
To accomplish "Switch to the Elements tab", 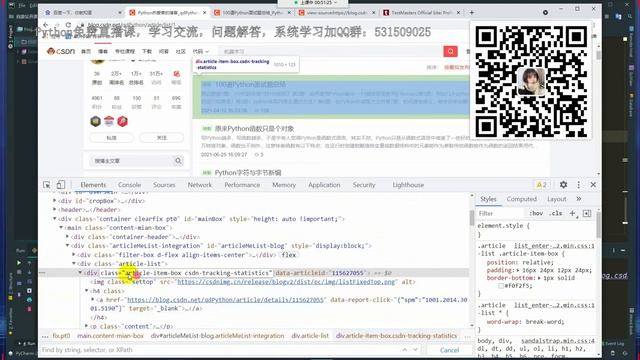I will click(93, 185).
